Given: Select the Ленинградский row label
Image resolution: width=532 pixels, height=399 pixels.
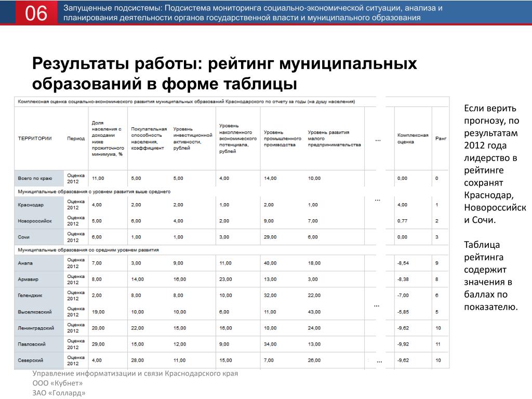Looking at the screenshot, I should 36,328.
